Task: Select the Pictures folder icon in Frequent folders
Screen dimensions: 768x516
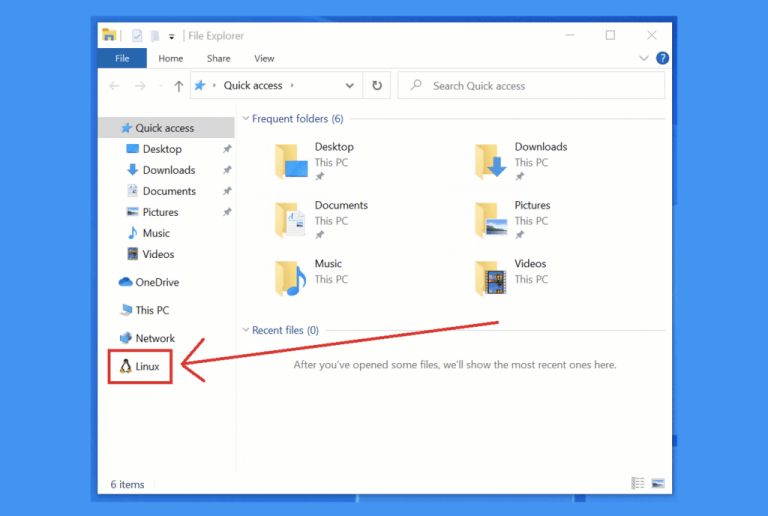Action: pos(490,220)
